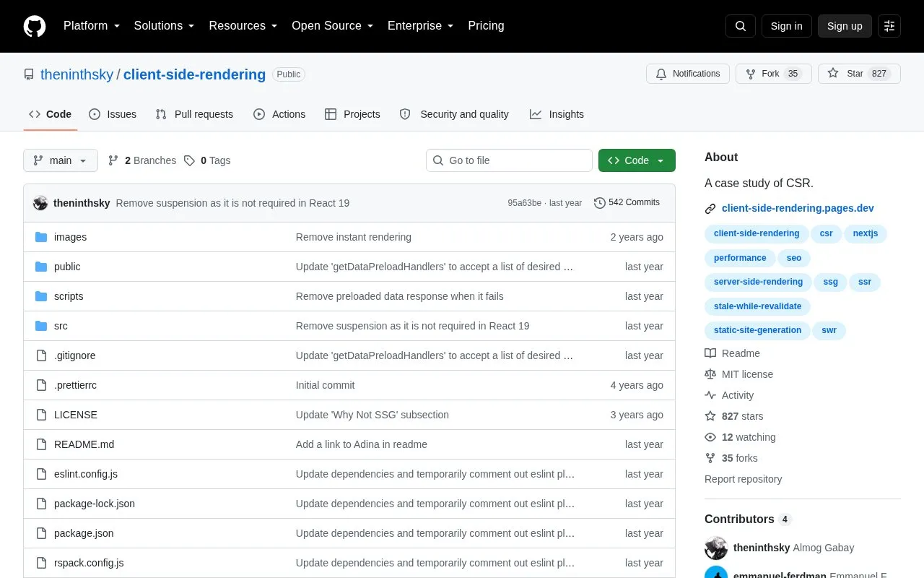Expand the Solutions menu

165,26
